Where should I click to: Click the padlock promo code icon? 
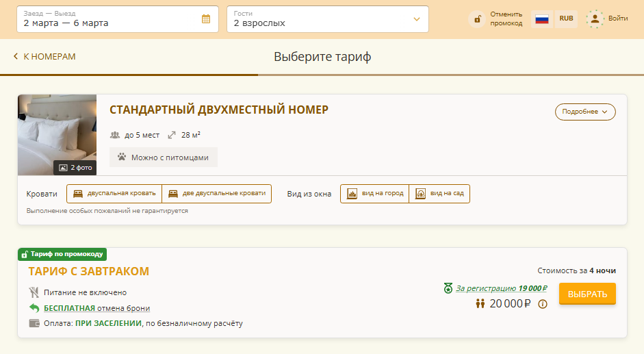tap(477, 19)
